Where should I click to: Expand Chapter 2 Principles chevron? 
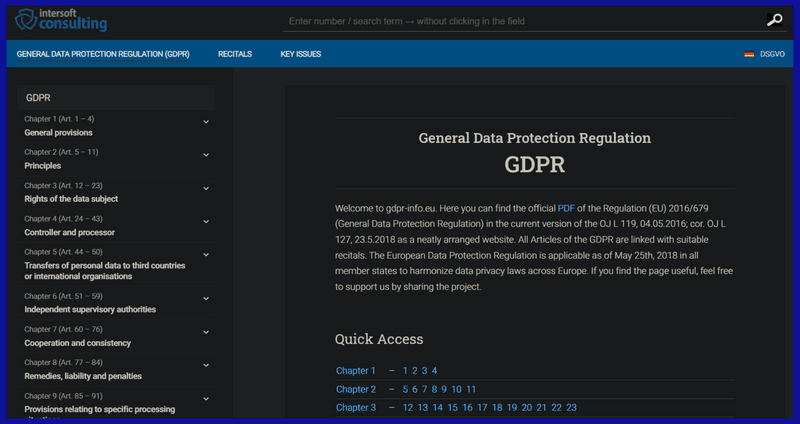(x=206, y=156)
